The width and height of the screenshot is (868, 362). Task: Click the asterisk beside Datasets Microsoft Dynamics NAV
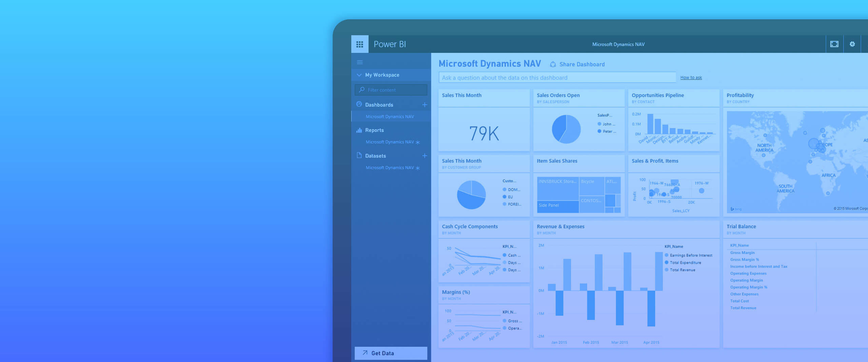point(418,168)
